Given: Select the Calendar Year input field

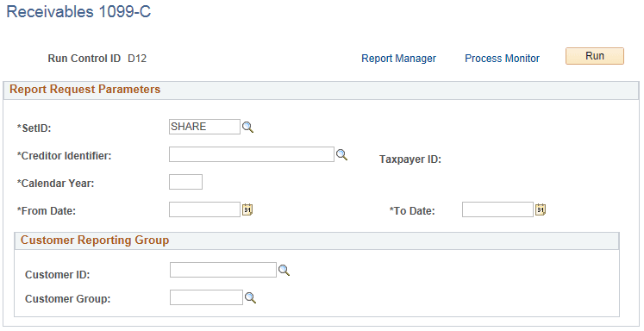Looking at the screenshot, I should [185, 182].
